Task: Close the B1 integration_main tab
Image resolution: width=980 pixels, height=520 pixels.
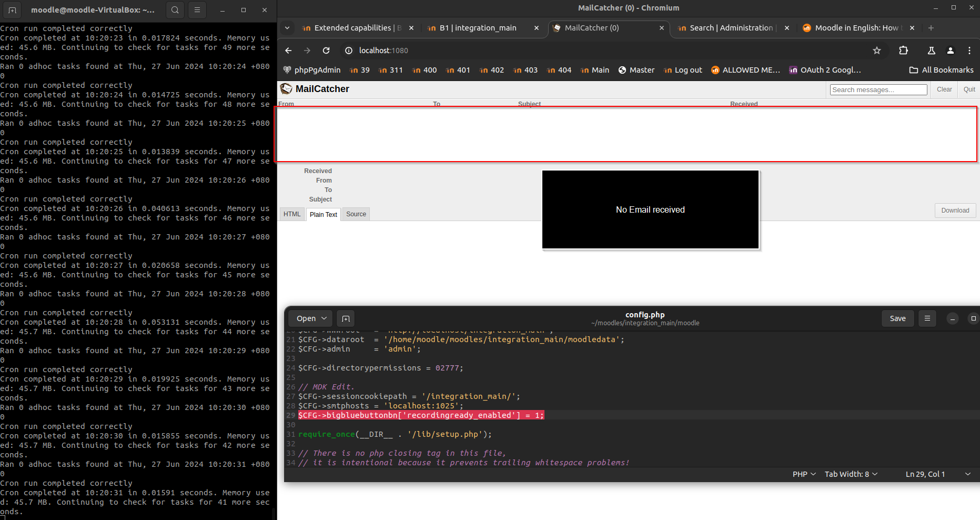Action: [x=537, y=28]
